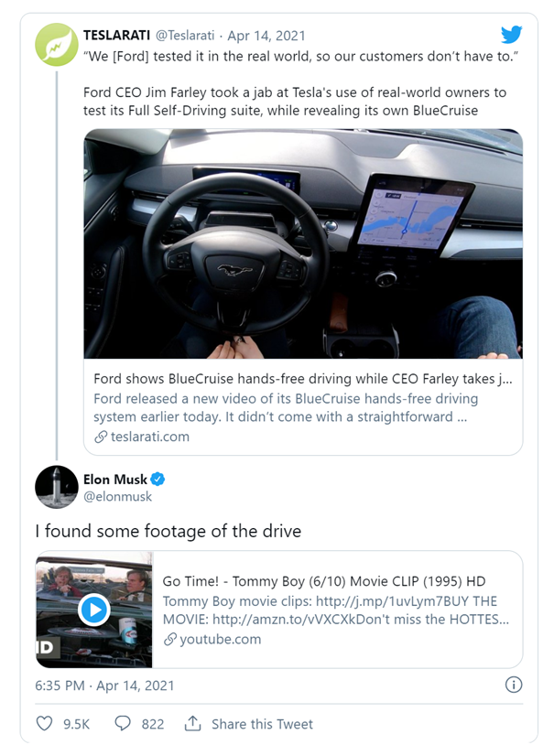Click the blue verified badge
Viewport: 554px width, 756px height.
[x=158, y=479]
